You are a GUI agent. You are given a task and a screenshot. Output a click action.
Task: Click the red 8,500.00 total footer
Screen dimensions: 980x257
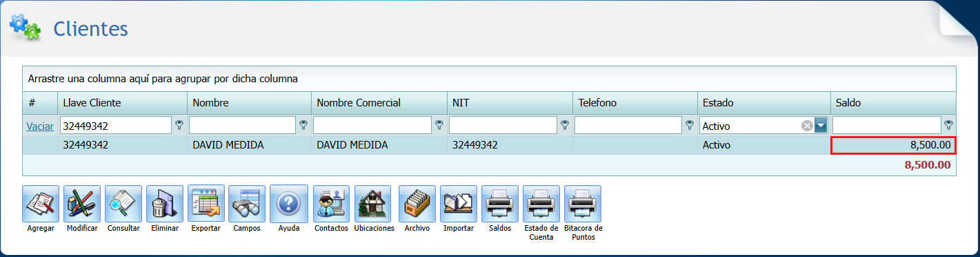(x=928, y=165)
